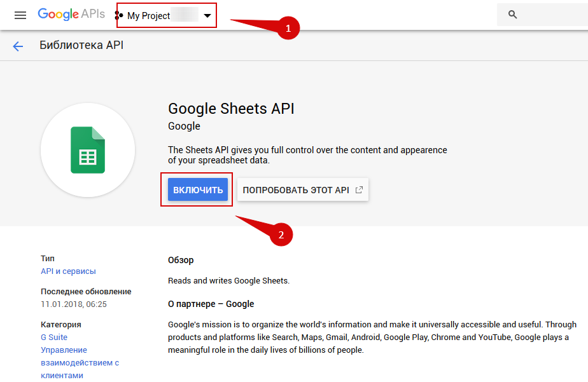Click the Google Sheets logo icon

coord(88,150)
